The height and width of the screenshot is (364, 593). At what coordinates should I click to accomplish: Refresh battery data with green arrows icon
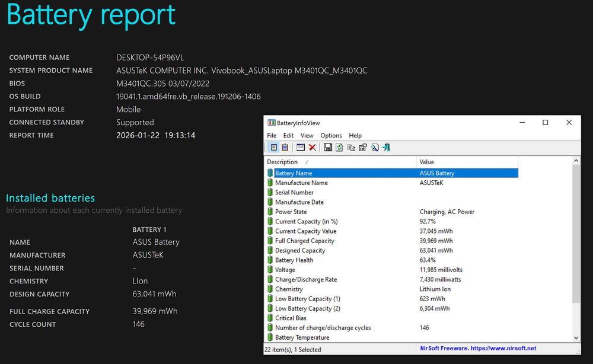pyautogui.click(x=339, y=148)
